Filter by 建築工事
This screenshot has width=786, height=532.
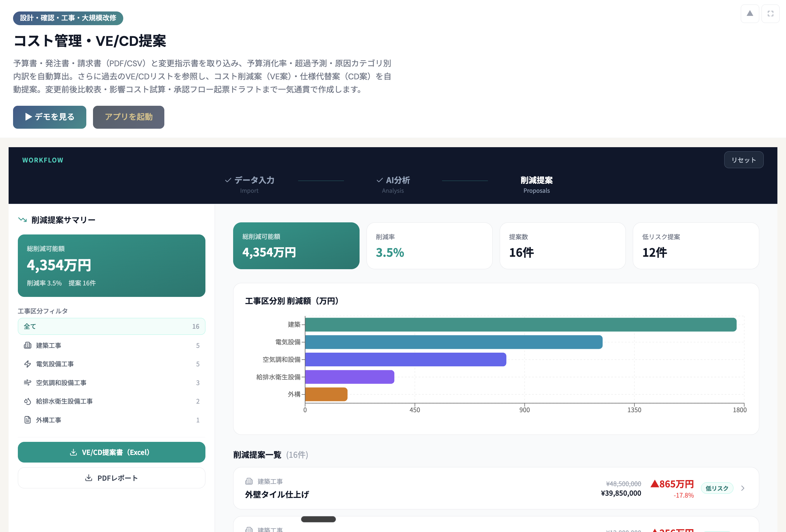click(x=111, y=345)
